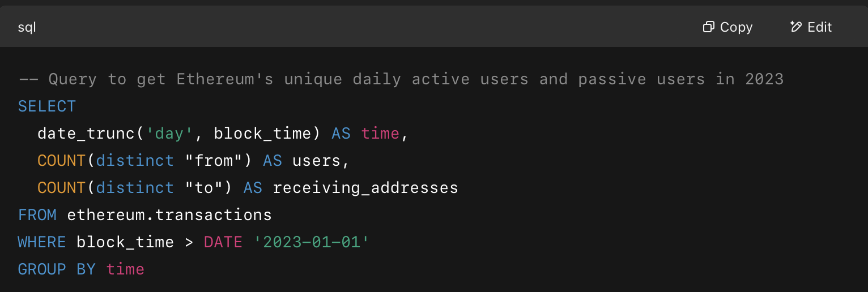
Task: Click the Edit text label
Action: (819, 27)
